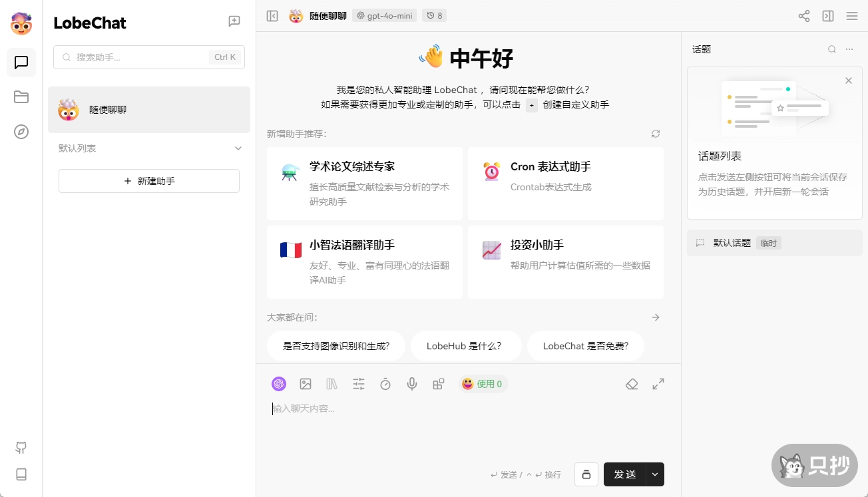Clear chat context with the eraser icon

point(632,384)
